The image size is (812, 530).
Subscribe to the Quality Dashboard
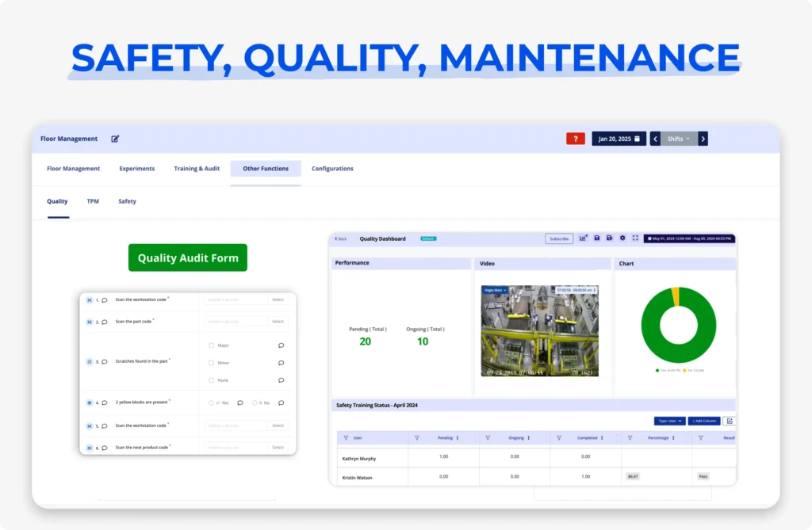click(559, 238)
